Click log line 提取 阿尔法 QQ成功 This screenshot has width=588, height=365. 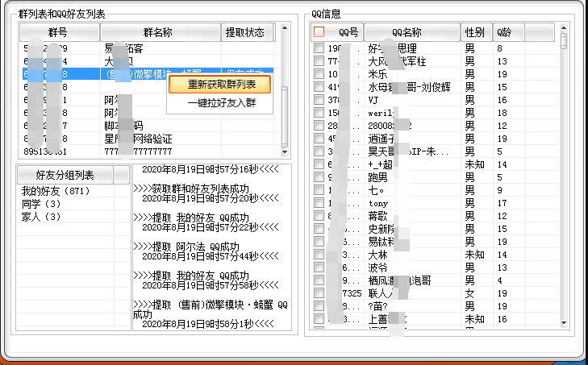coord(186,247)
